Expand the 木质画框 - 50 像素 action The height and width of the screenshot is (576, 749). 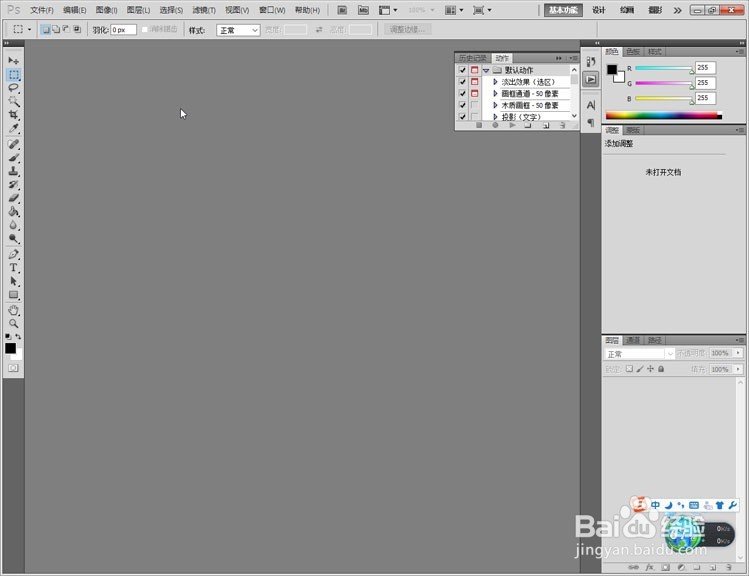click(495, 105)
